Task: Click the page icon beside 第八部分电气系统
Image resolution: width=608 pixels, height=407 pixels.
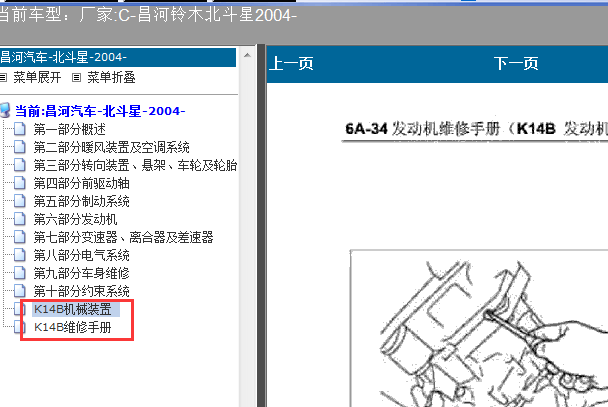Action: 20,255
